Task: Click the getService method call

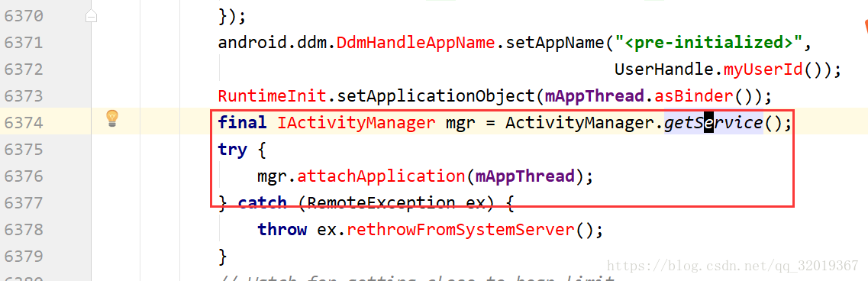Action: pos(713,122)
